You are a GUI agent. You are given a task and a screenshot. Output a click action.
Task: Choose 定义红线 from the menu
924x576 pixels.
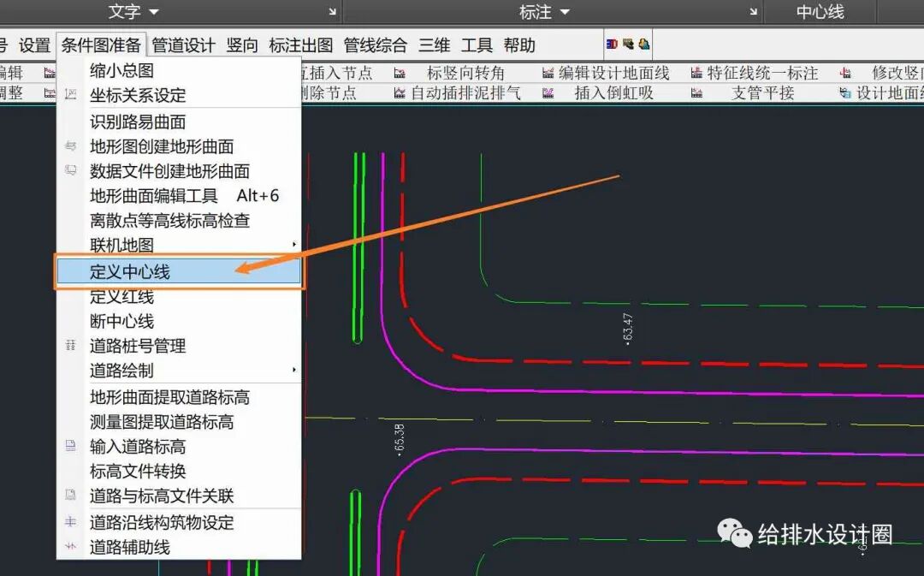pos(179,296)
